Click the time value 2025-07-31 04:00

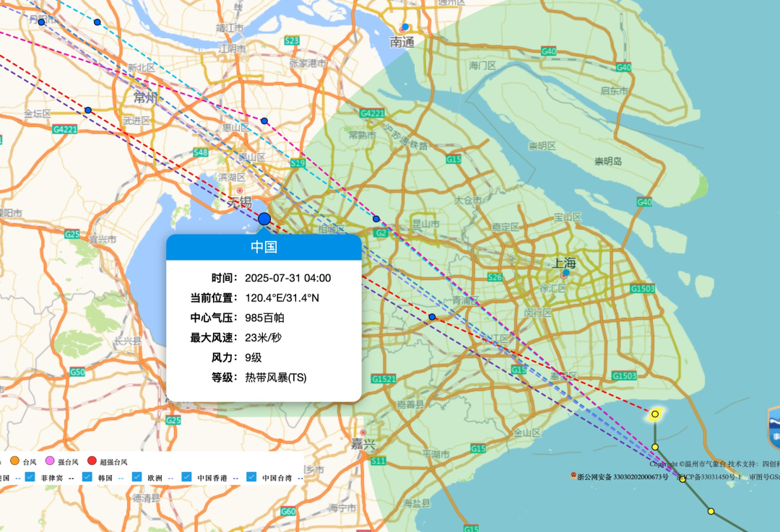(288, 278)
